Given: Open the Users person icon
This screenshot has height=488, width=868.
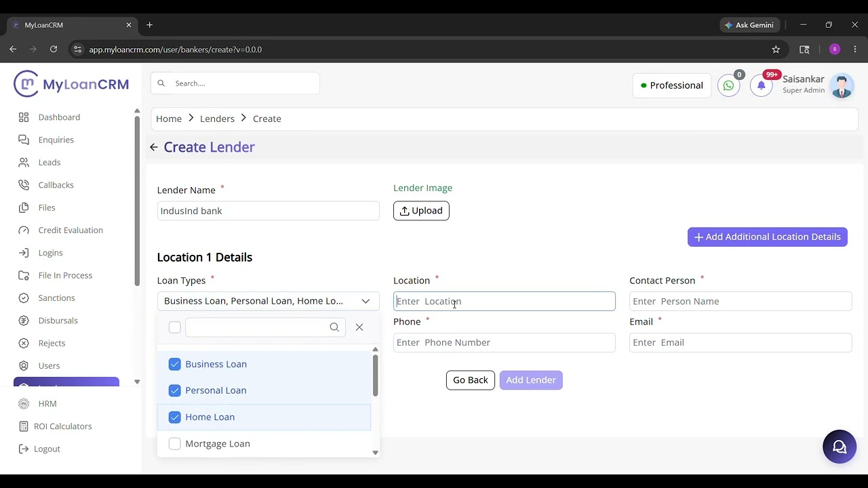Looking at the screenshot, I should coord(24,366).
